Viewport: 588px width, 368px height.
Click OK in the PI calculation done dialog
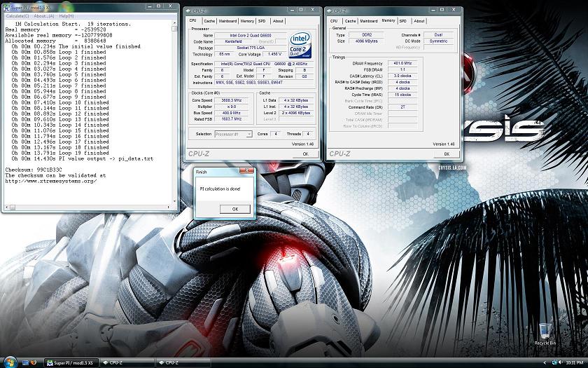[x=235, y=209]
